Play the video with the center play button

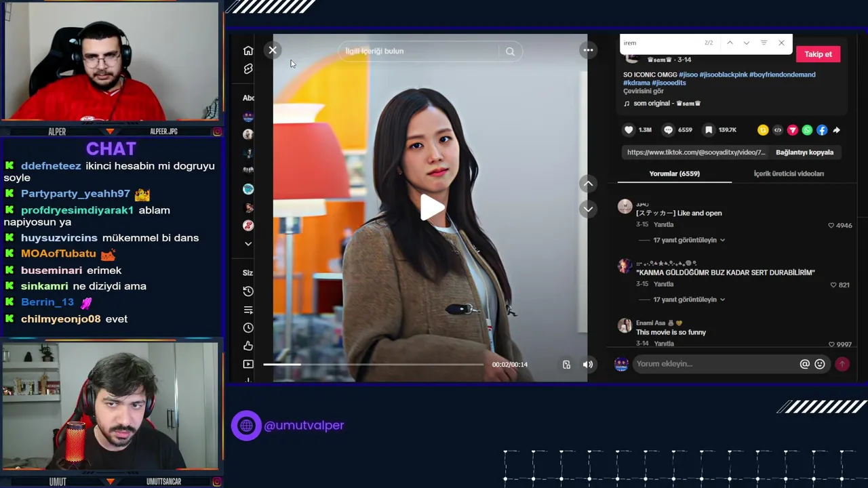click(431, 207)
